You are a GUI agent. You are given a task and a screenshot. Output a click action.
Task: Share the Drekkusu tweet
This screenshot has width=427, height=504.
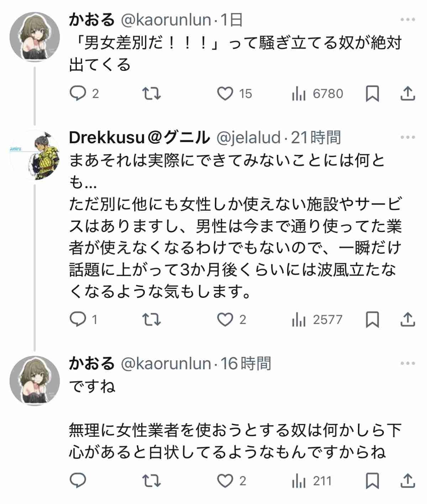click(408, 320)
